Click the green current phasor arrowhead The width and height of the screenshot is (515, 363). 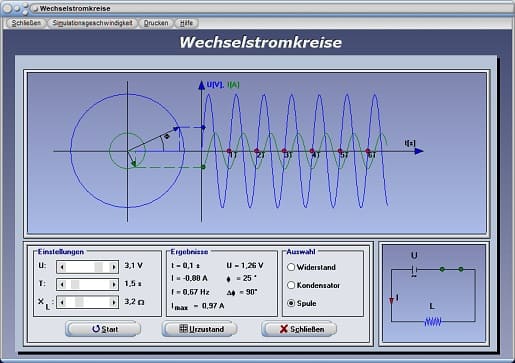point(134,163)
